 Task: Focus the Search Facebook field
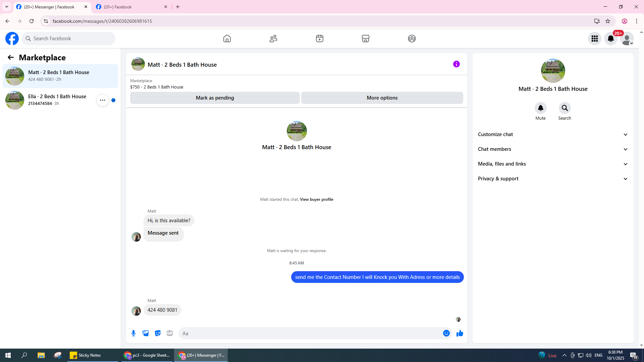click(68, 39)
